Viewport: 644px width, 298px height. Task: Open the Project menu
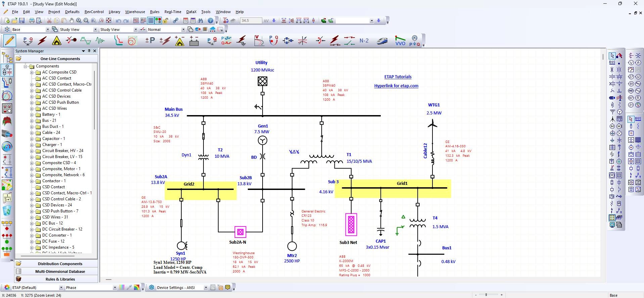pos(54,12)
